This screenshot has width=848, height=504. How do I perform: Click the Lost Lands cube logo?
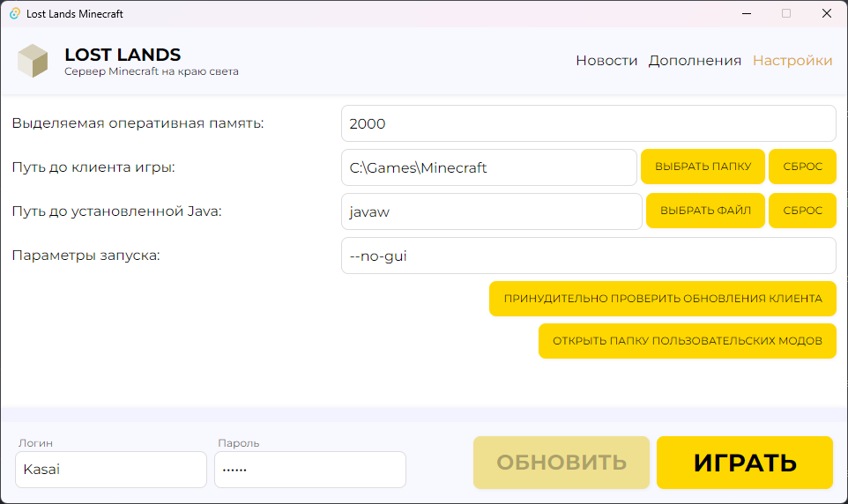tap(33, 61)
